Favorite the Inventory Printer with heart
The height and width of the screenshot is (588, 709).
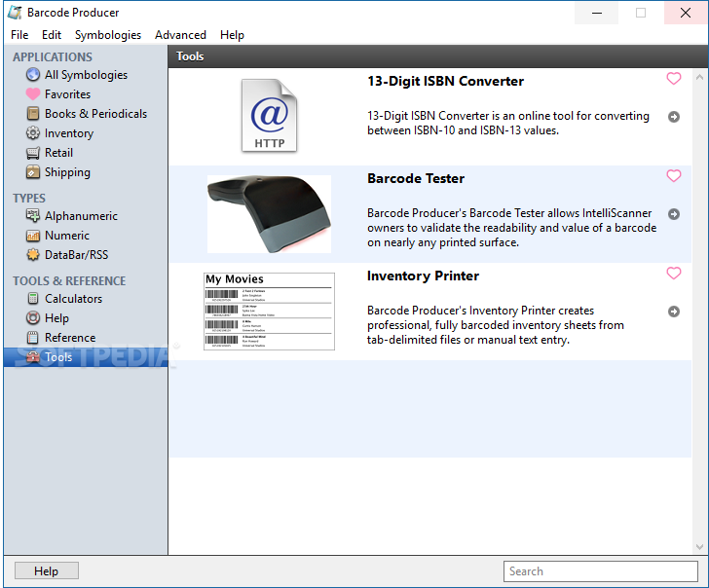tap(674, 273)
